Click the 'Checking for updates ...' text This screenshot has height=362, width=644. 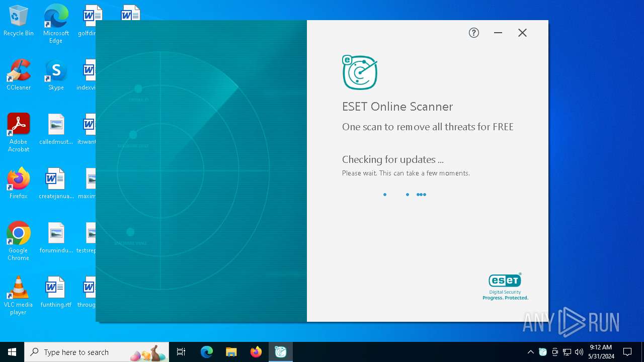point(393,160)
